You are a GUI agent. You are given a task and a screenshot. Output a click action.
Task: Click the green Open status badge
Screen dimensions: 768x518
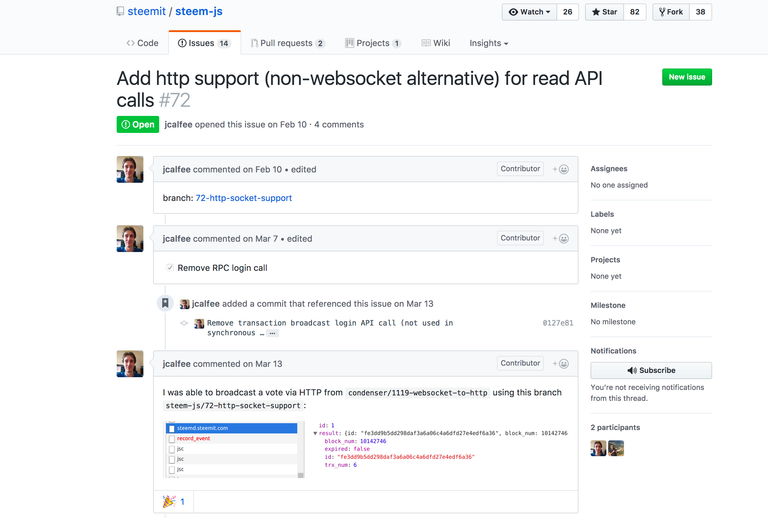138,124
